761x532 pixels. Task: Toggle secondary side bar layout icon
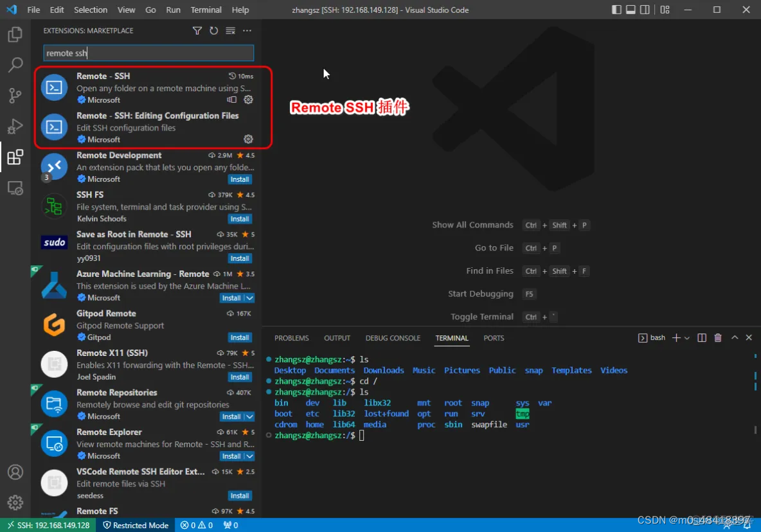[x=645, y=10]
